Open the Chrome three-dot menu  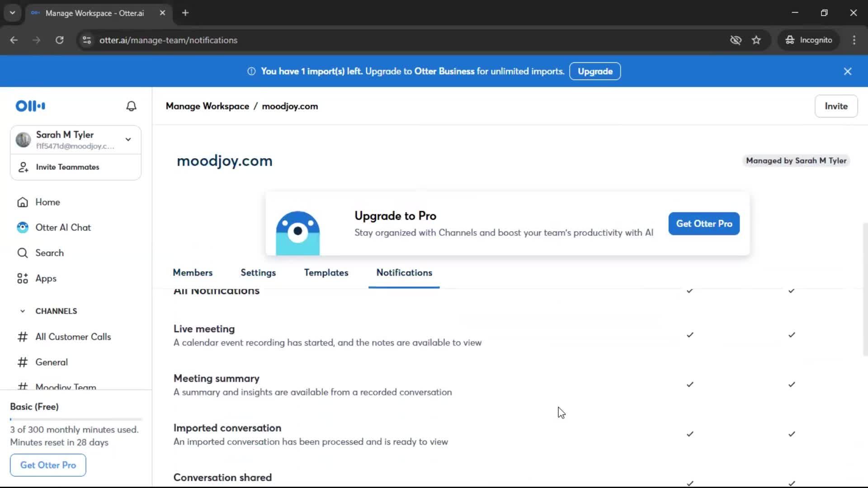pos(854,40)
